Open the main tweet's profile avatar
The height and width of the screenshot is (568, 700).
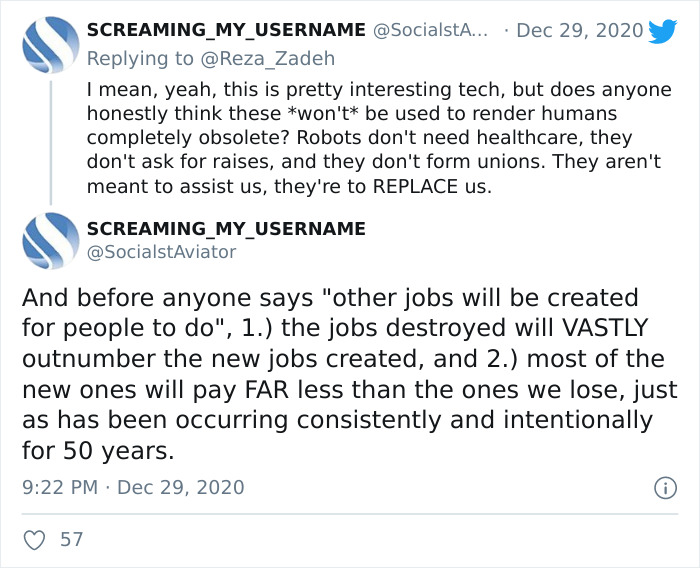tap(49, 241)
